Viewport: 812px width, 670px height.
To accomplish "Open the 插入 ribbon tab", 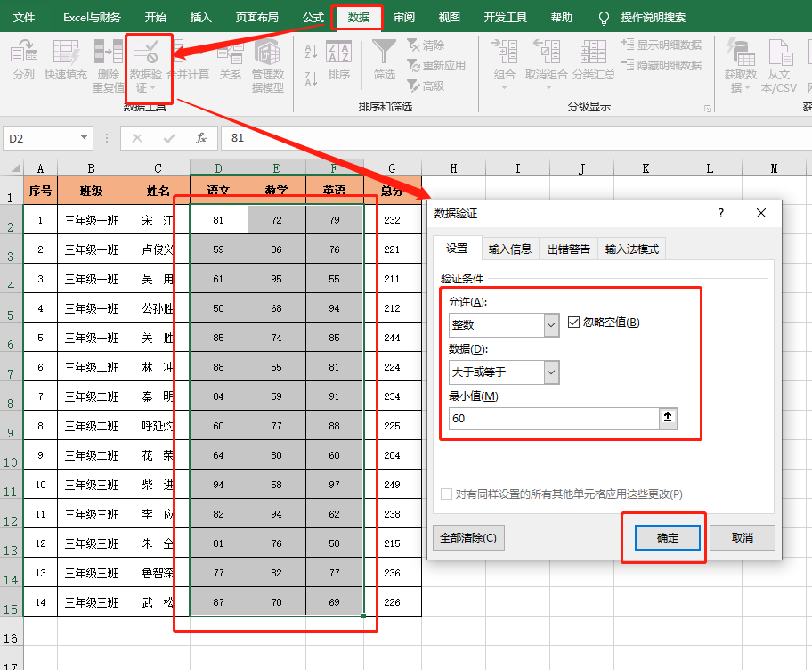I will click(x=201, y=18).
